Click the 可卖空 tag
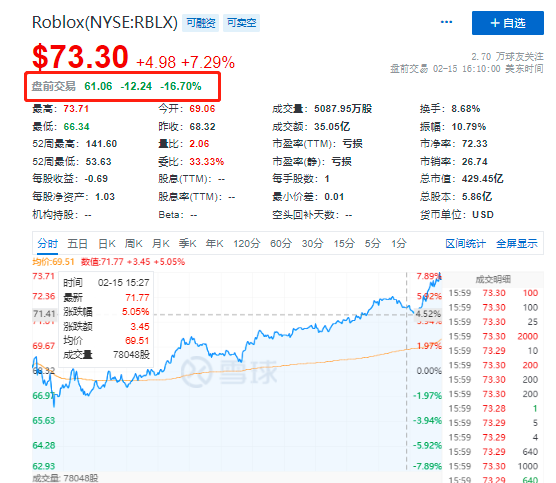The width and height of the screenshot is (556, 483). click(x=241, y=23)
